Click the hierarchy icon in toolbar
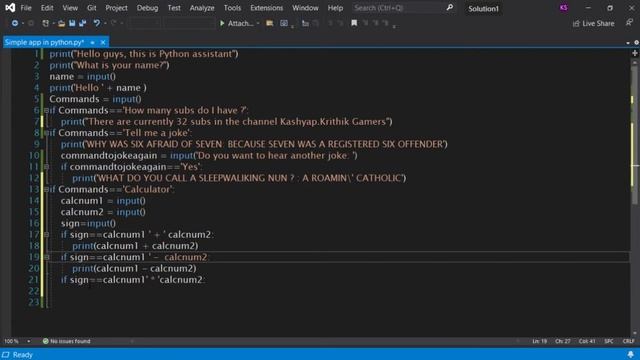Image resolution: width=640 pixels, height=360 pixels. point(305,24)
